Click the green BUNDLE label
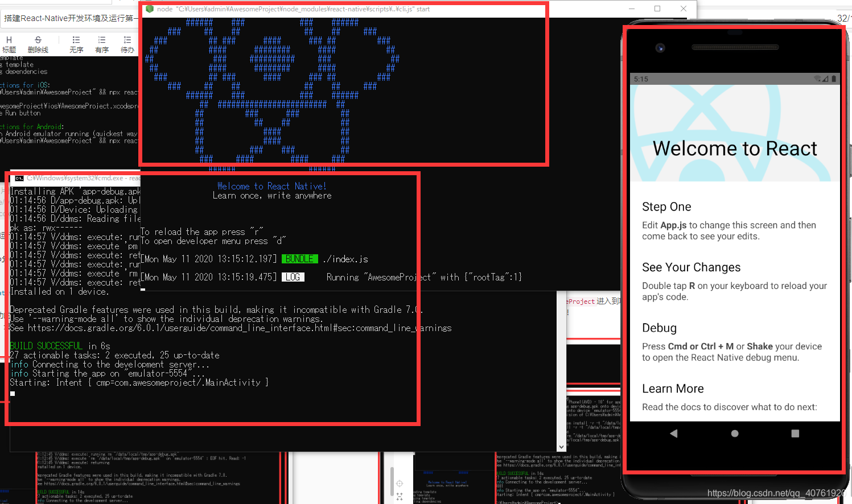This screenshot has width=852, height=504. (300, 259)
